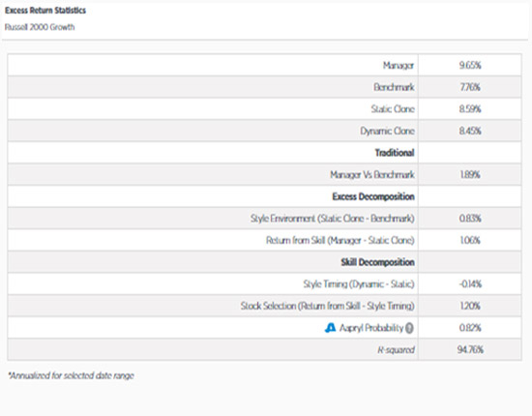Screen dimensions: 532x416
Task: Click the Manager row label
Action: (399, 65)
